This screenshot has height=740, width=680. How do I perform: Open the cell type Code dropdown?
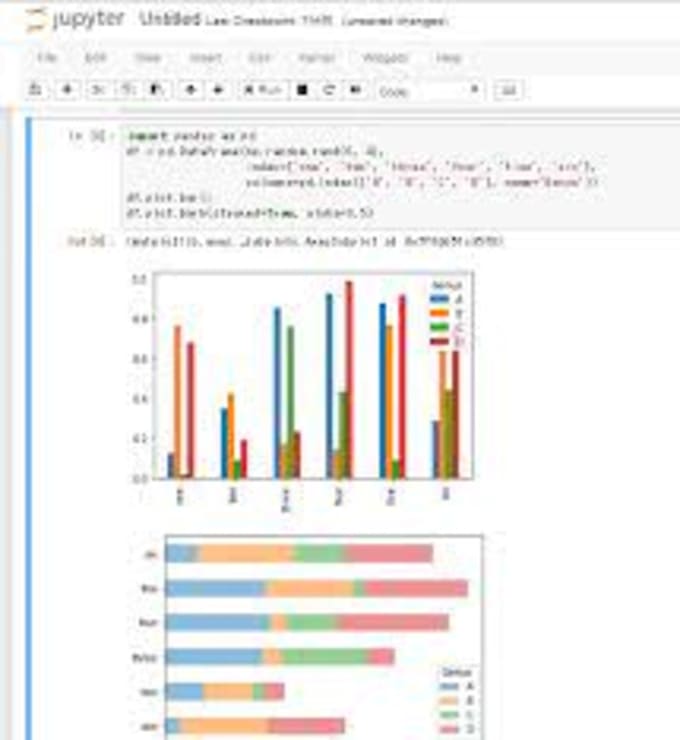tap(429, 91)
